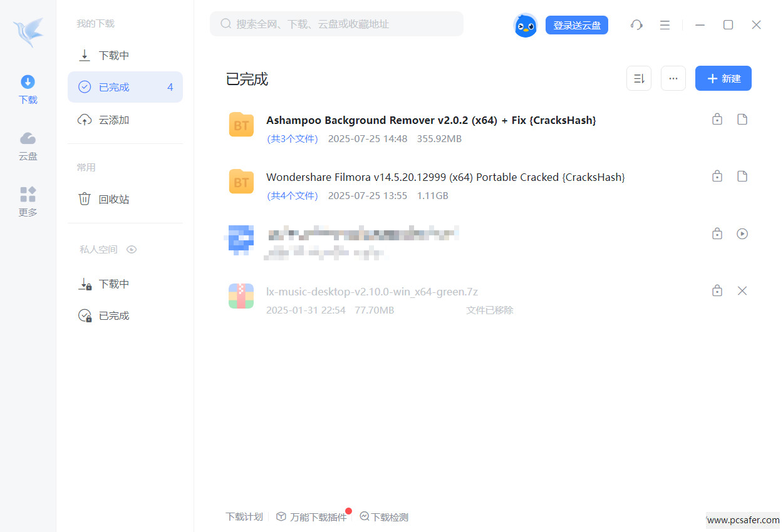Open the 回收站 recycle bin

tap(113, 199)
